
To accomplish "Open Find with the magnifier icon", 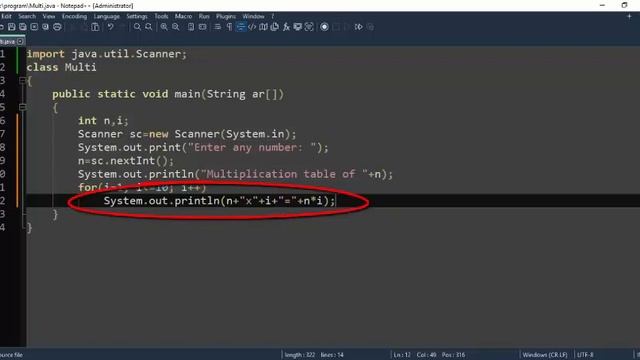I will 137,27.
